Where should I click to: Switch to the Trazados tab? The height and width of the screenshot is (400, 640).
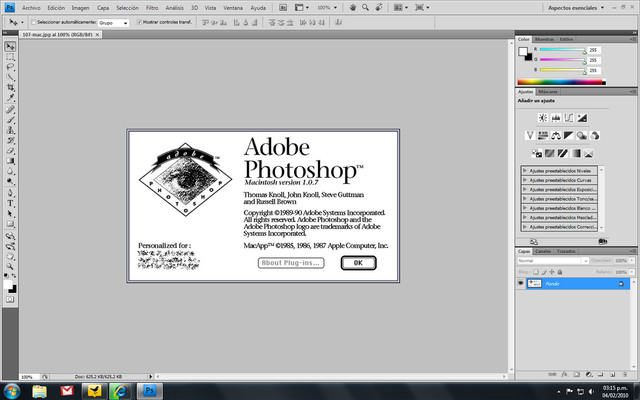pyautogui.click(x=566, y=251)
